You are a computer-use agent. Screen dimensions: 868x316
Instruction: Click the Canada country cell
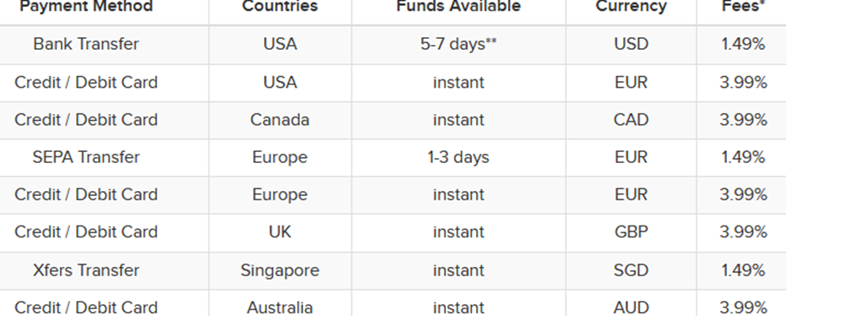click(280, 119)
